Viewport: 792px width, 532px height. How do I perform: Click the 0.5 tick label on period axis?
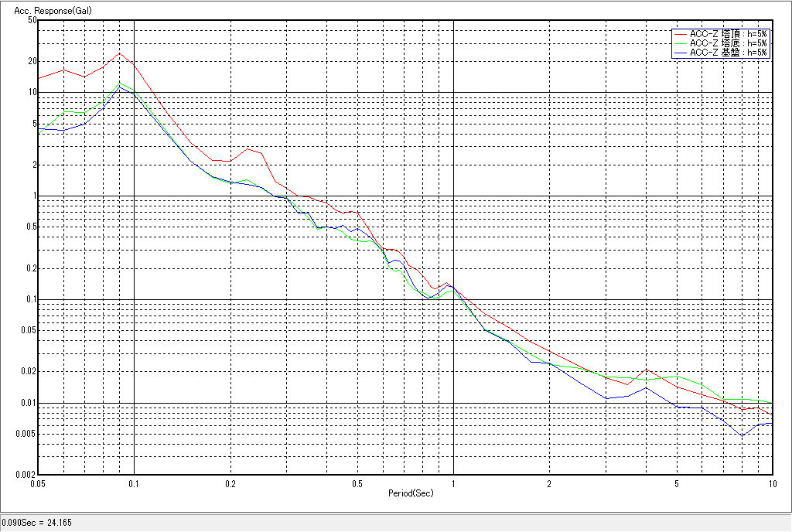357,483
